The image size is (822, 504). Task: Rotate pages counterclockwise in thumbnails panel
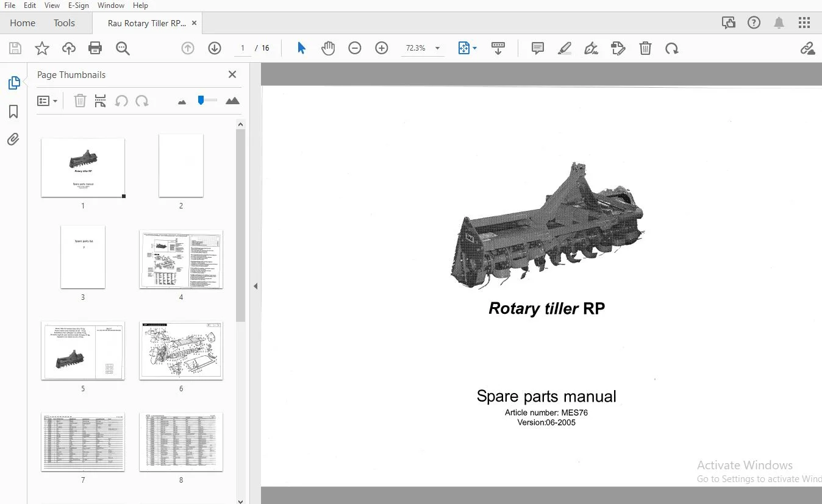[121, 101]
